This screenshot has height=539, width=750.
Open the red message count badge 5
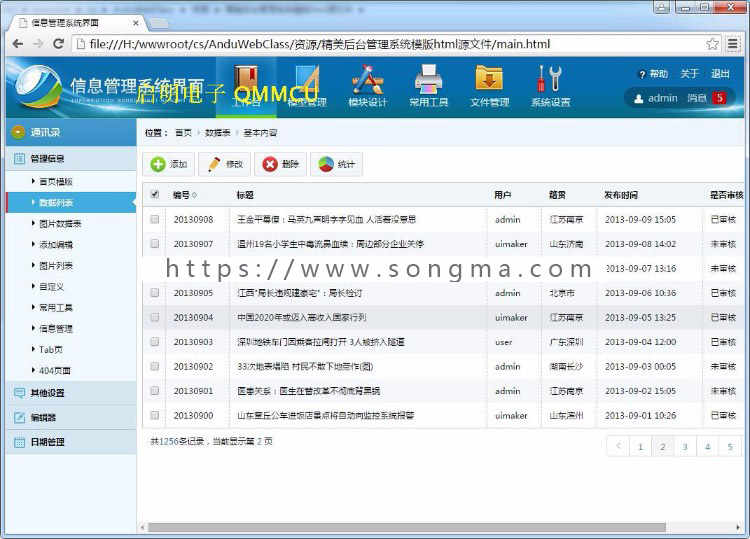(x=719, y=98)
